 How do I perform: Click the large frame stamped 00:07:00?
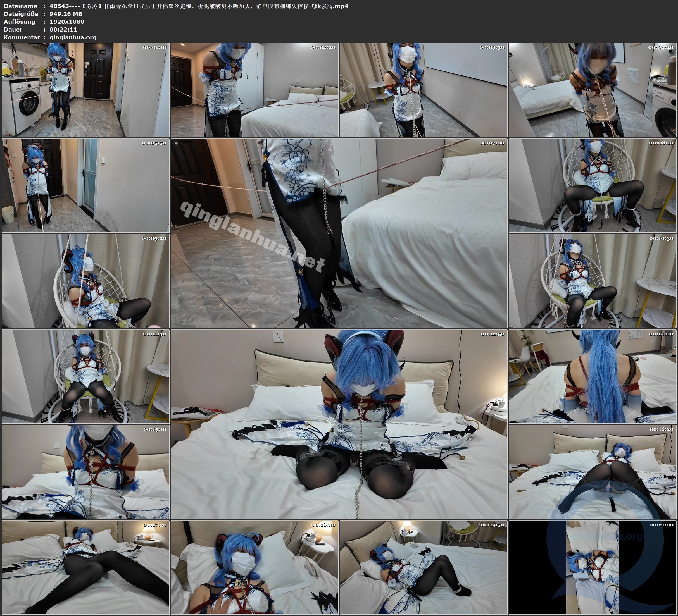pos(339,233)
